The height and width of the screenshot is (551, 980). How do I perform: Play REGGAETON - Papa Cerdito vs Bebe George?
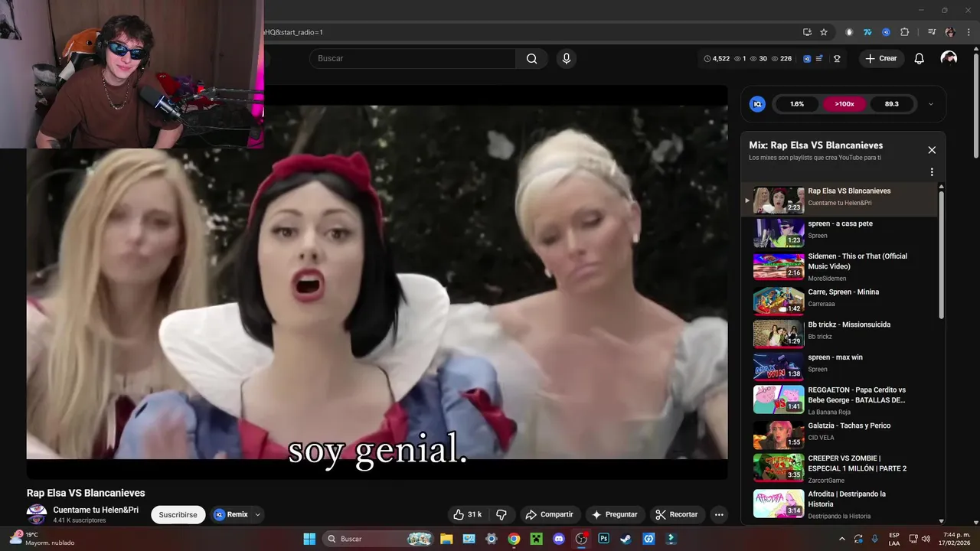click(841, 399)
